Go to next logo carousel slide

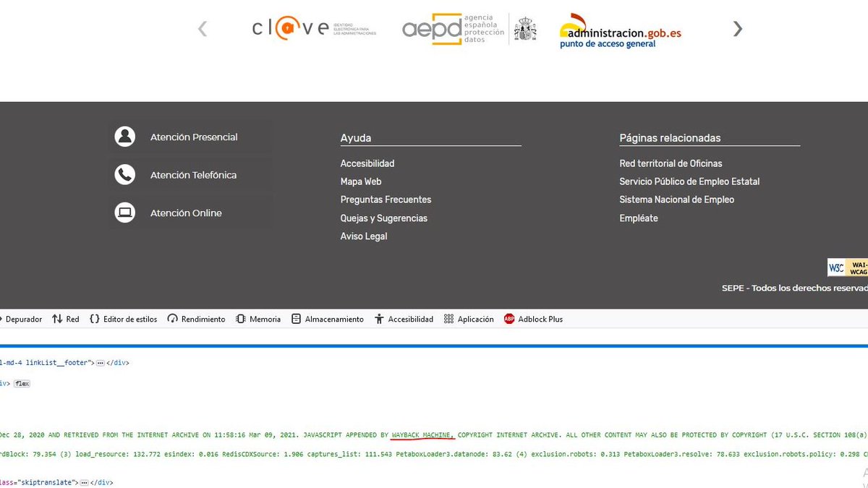(x=737, y=28)
